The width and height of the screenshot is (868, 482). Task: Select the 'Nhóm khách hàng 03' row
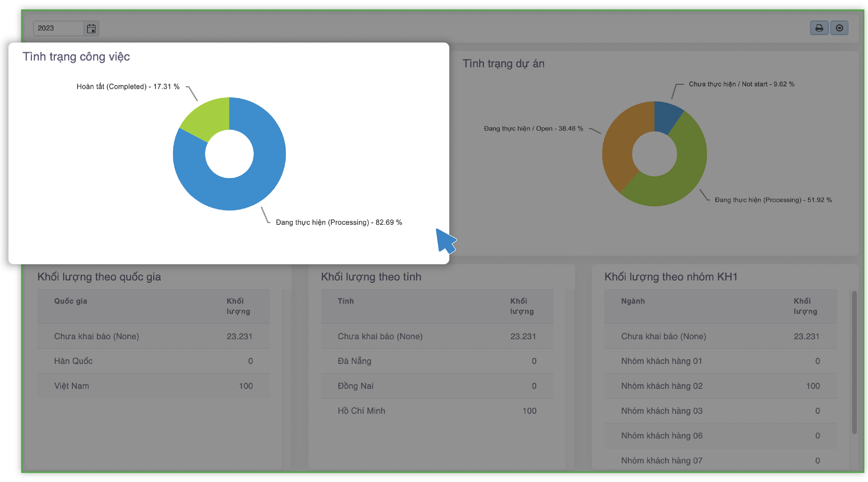pyautogui.click(x=720, y=411)
